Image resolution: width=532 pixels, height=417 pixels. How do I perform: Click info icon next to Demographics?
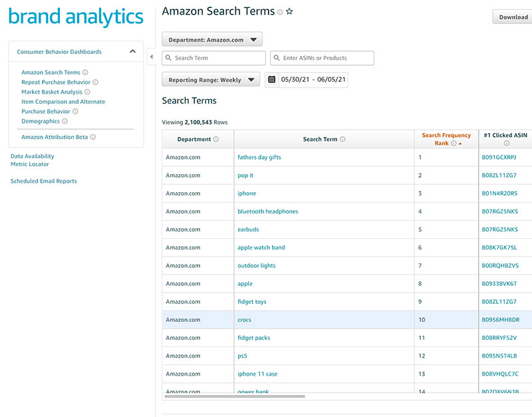click(x=65, y=121)
